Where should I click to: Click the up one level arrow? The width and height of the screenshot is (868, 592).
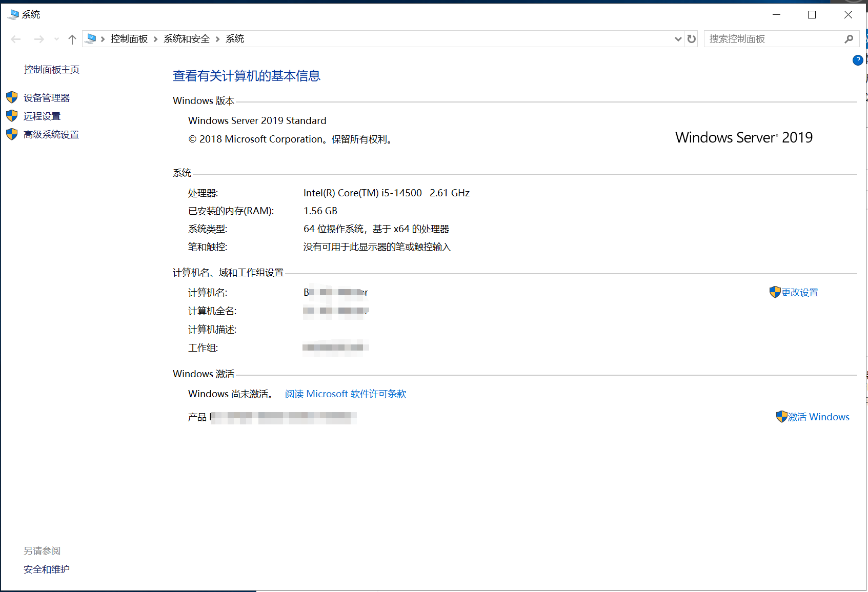(72, 39)
